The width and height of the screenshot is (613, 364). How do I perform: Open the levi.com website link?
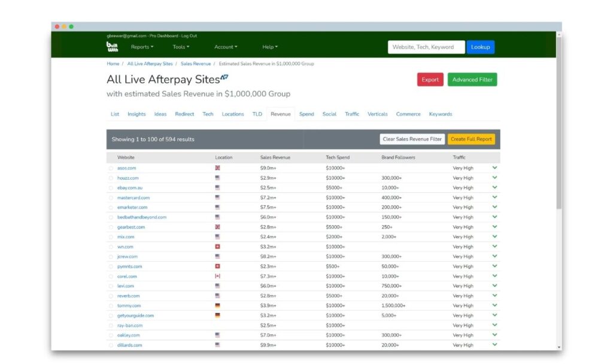(126, 286)
